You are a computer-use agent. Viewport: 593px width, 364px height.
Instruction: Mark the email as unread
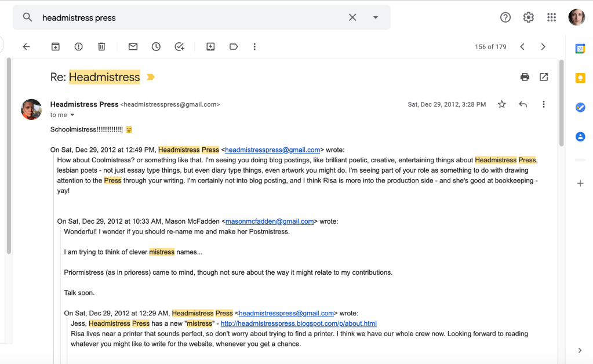tap(133, 47)
